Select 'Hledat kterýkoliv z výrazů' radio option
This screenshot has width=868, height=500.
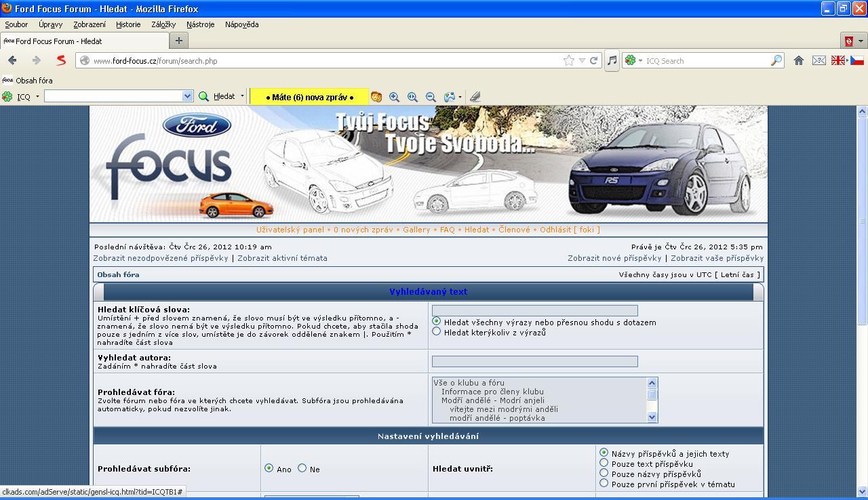click(x=437, y=332)
